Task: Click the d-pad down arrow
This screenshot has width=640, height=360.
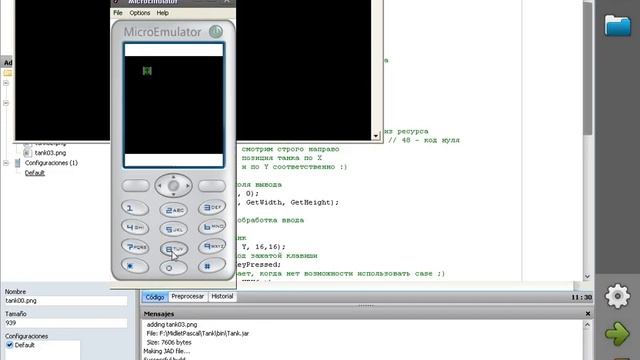Action: (x=173, y=194)
